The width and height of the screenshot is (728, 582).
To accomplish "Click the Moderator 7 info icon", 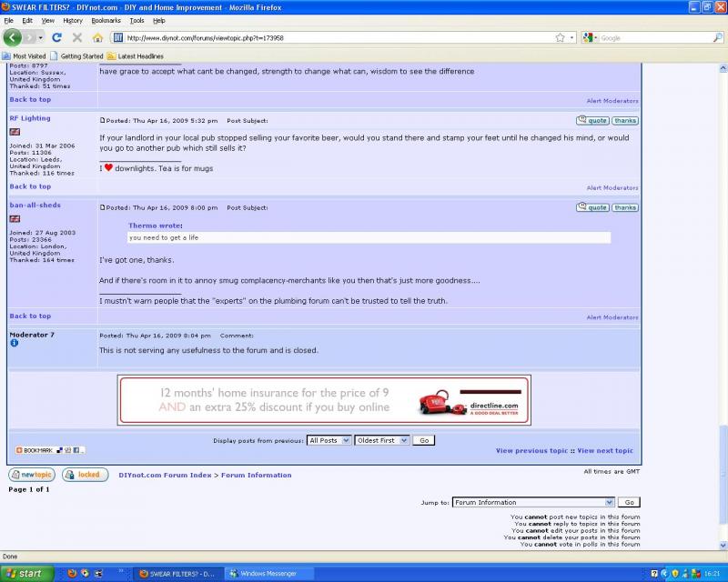I will tap(14, 343).
